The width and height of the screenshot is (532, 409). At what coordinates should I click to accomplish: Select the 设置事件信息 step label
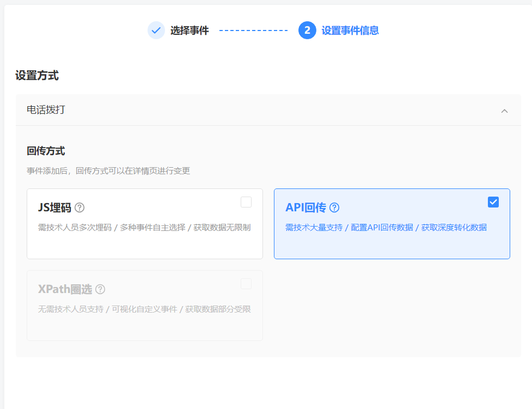pos(350,30)
